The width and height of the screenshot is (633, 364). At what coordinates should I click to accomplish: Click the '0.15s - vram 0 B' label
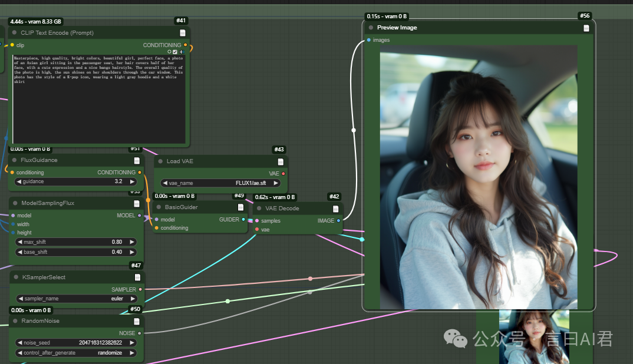[387, 16]
